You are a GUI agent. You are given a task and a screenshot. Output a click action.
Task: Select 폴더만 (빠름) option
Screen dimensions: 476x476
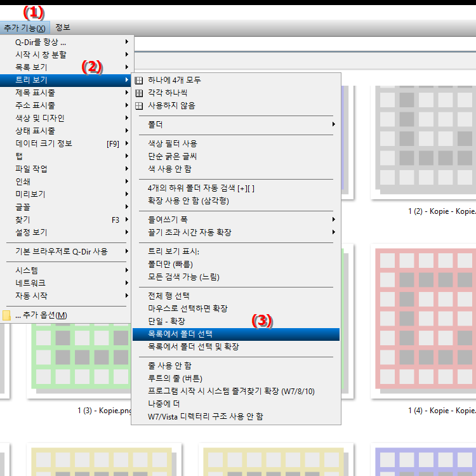236,264
